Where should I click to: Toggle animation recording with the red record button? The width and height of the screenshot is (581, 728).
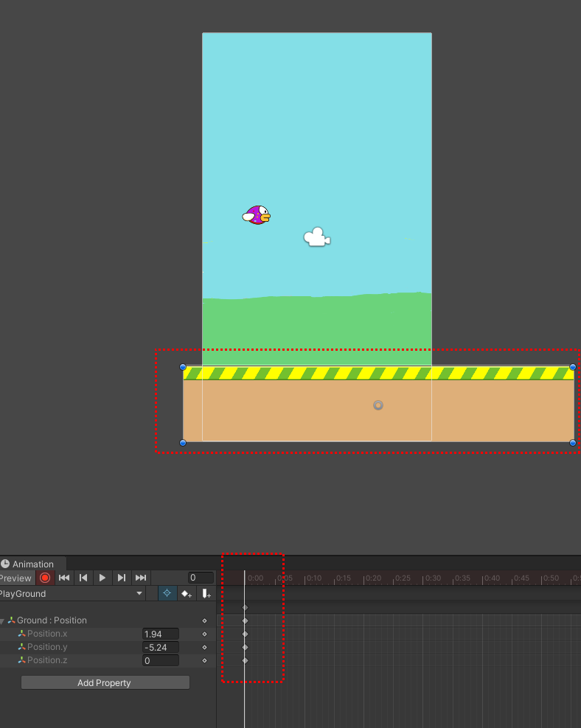[x=45, y=578]
